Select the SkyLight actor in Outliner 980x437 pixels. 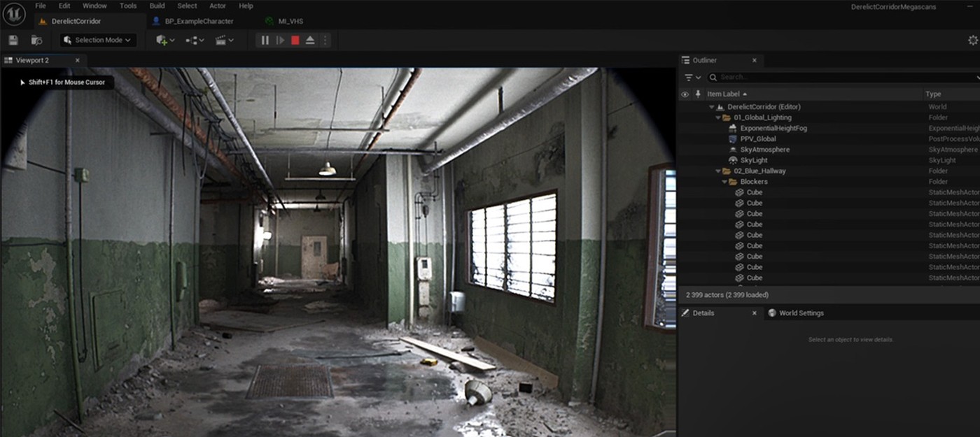click(753, 161)
